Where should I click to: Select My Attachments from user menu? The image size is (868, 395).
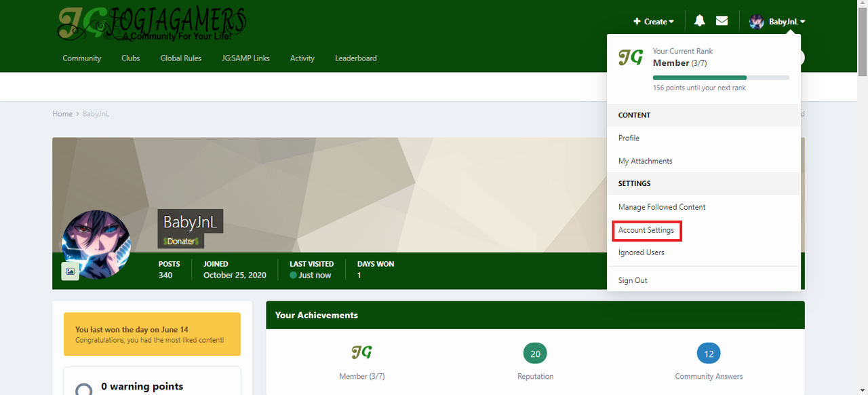tap(704, 161)
